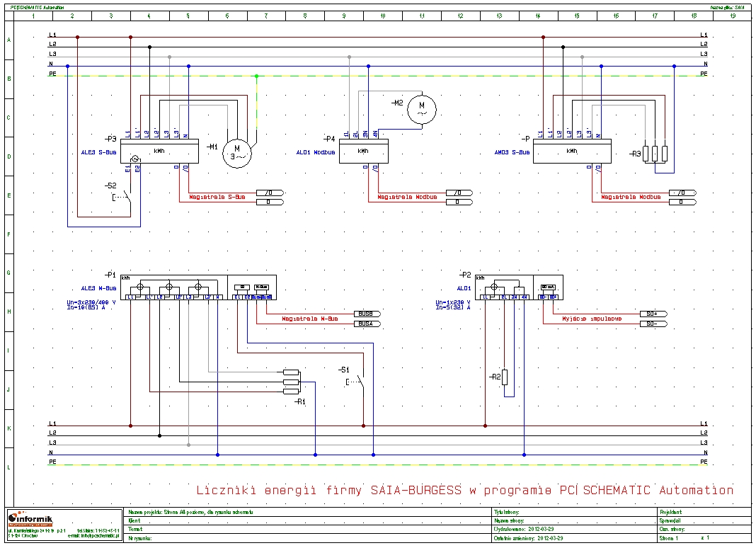Image resolution: width=756 pixels, height=548 pixels.
Task: Click the S0- signal reference arrow
Action: (653, 324)
